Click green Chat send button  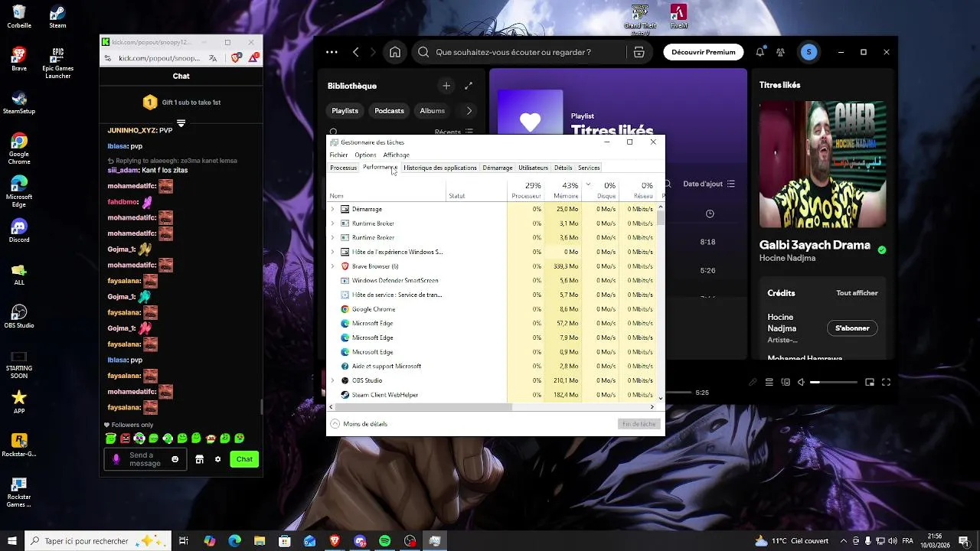tap(244, 459)
